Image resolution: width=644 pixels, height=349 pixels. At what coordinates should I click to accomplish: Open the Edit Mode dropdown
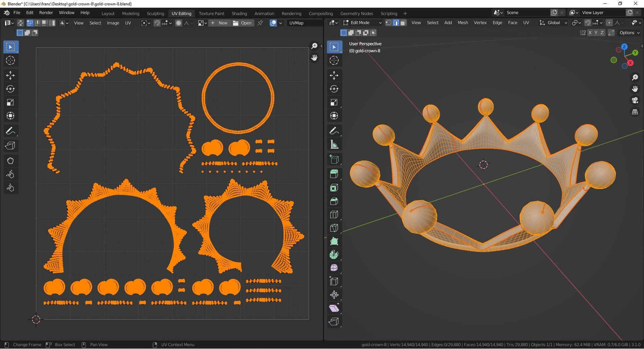pyautogui.click(x=362, y=22)
